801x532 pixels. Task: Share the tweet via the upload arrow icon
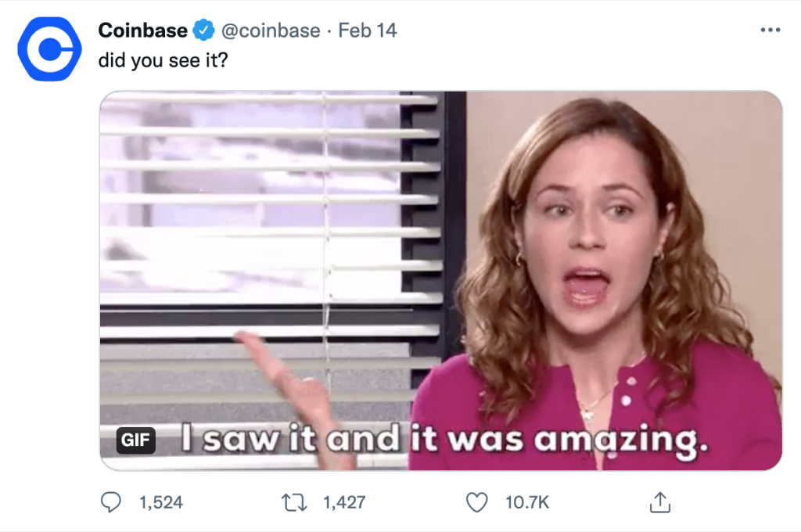click(x=660, y=501)
